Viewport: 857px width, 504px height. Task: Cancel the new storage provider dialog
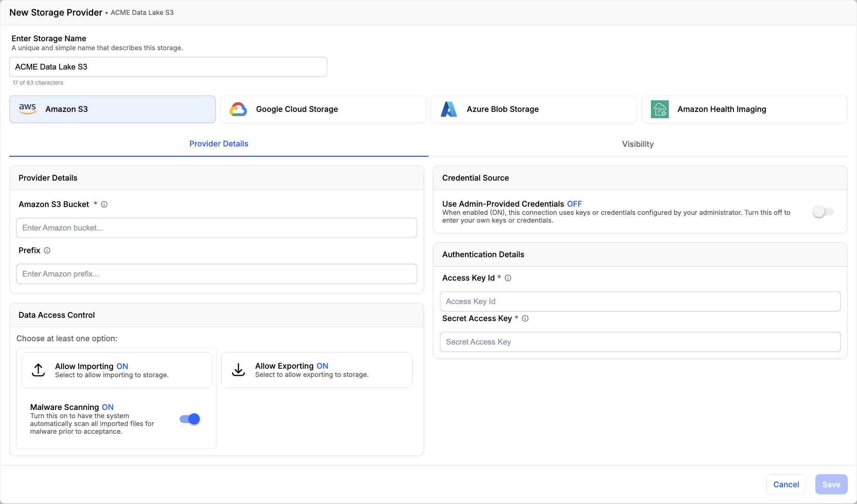(x=786, y=484)
